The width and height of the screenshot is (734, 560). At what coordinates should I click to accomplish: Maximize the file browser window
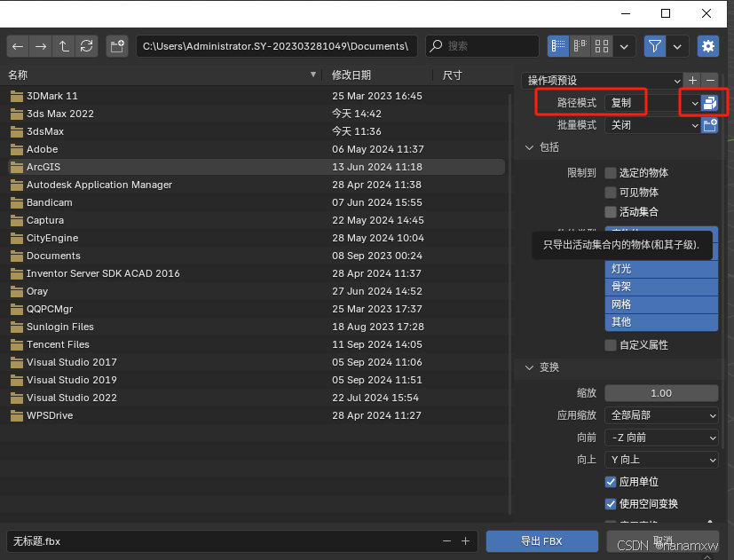click(665, 13)
